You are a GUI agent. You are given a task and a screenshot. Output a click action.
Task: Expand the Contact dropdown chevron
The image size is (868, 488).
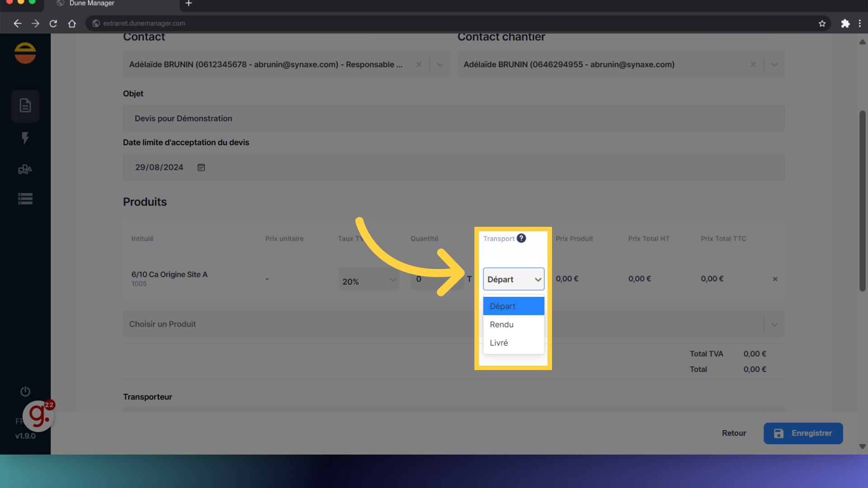440,65
